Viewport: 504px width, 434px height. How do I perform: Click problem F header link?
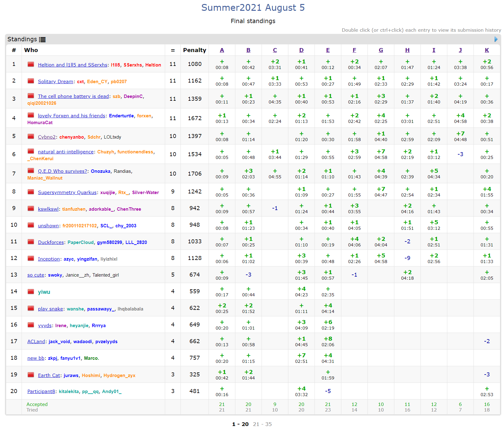point(354,50)
